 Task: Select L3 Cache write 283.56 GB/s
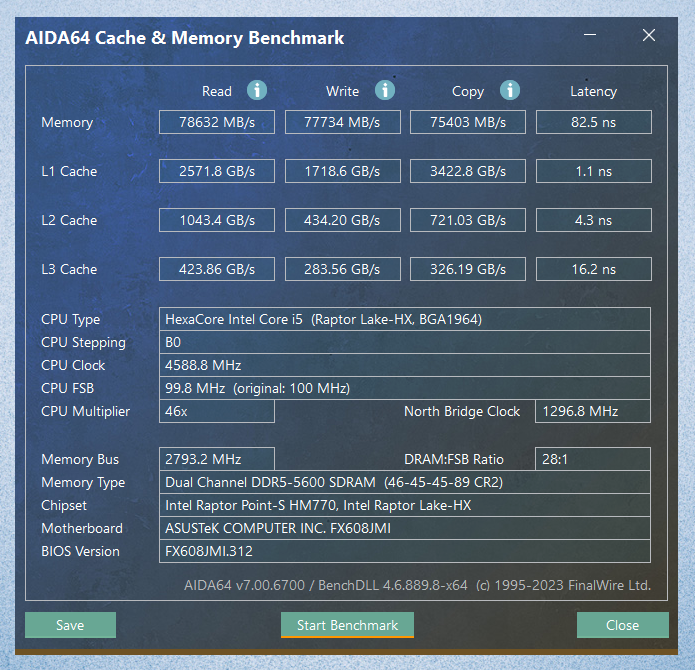[x=343, y=269]
